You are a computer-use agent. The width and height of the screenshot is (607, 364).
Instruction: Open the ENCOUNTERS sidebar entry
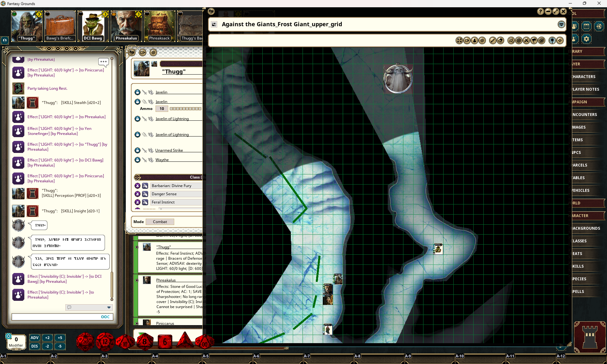tap(585, 115)
